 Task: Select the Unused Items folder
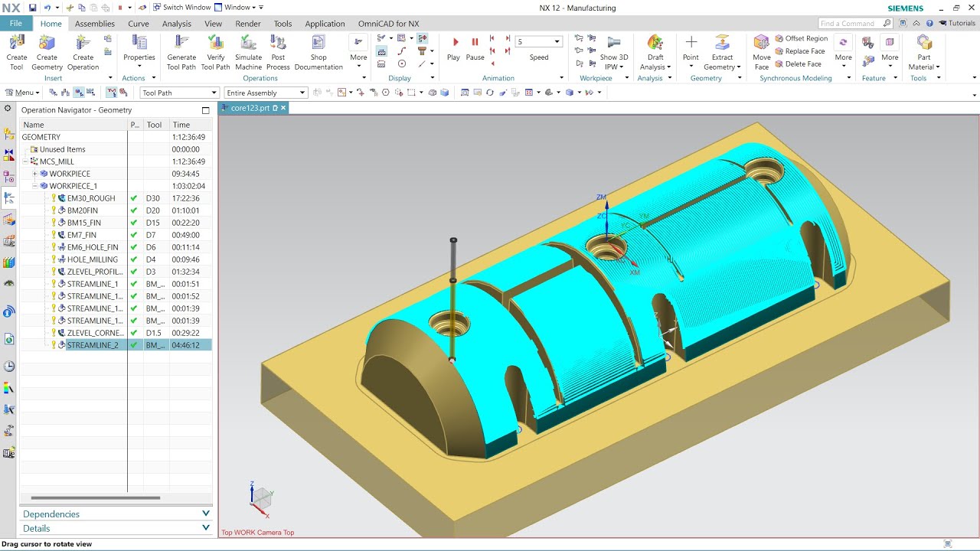coord(62,149)
